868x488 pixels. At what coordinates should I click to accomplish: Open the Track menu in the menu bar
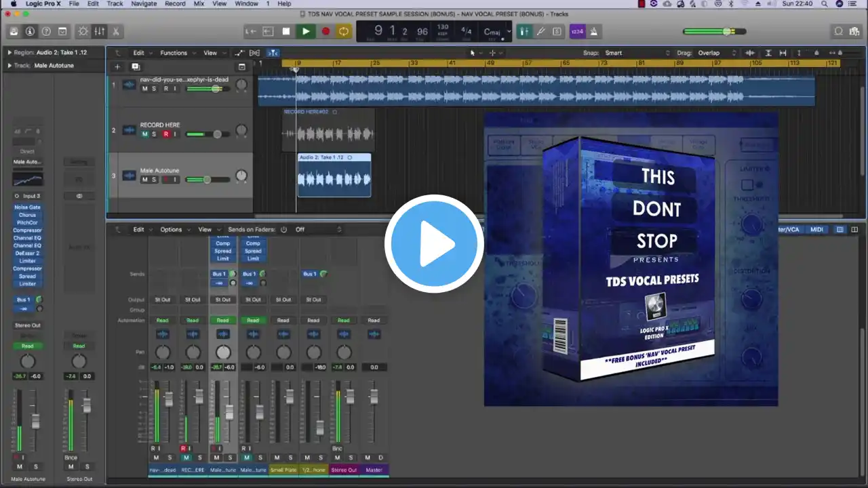pos(115,4)
